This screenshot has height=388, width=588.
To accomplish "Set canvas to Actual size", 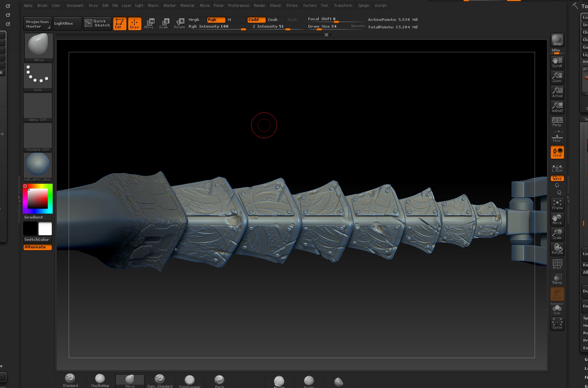I will (557, 92).
